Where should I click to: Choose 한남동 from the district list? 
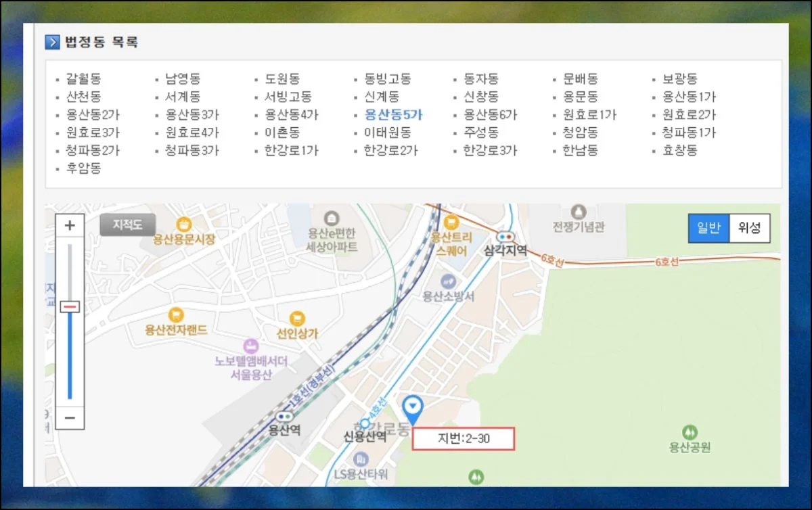pos(580,150)
